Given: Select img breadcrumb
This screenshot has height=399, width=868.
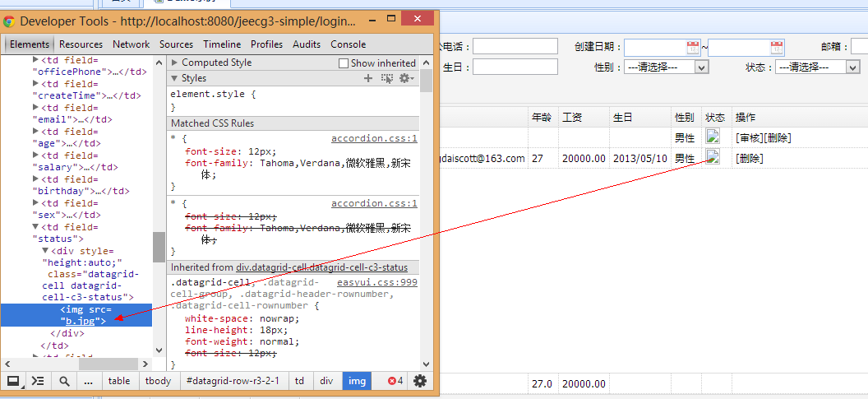Looking at the screenshot, I should coord(357,381).
